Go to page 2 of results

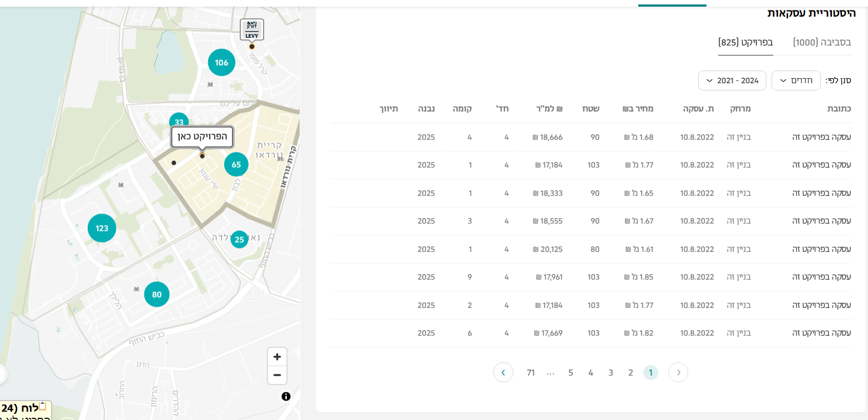(630, 372)
